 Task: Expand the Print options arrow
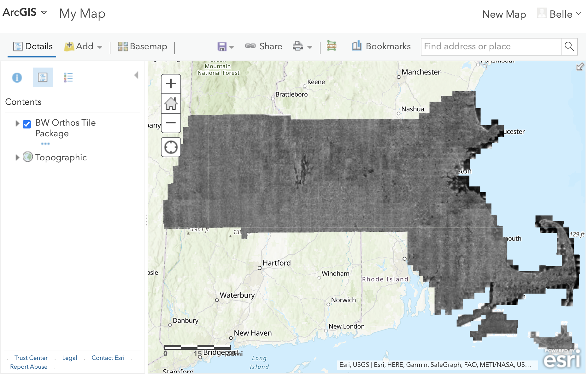(310, 47)
